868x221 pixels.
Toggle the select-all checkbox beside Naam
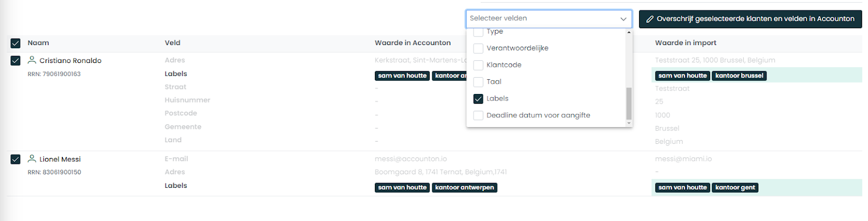[15, 43]
